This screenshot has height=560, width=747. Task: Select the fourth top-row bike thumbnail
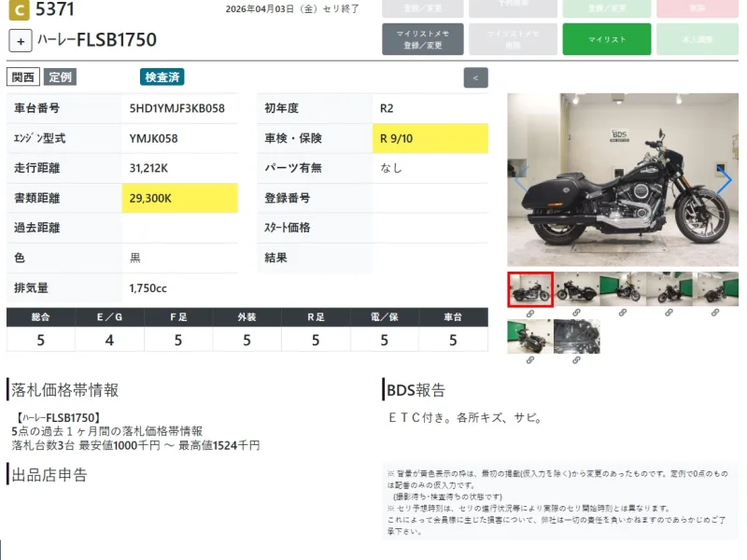[x=669, y=289]
